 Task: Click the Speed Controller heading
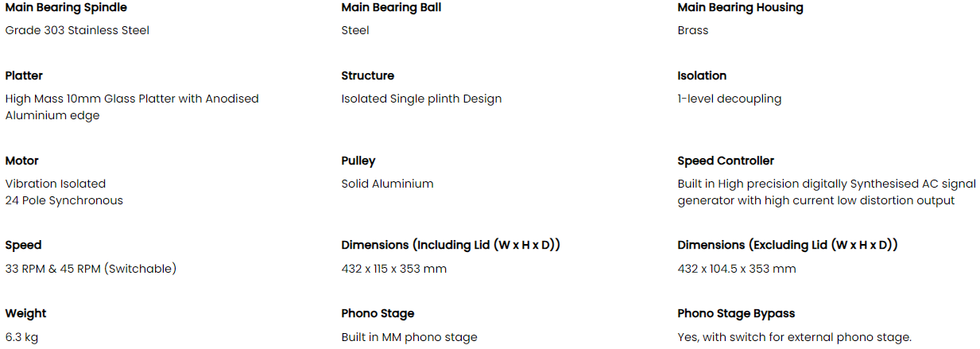pyautogui.click(x=726, y=161)
